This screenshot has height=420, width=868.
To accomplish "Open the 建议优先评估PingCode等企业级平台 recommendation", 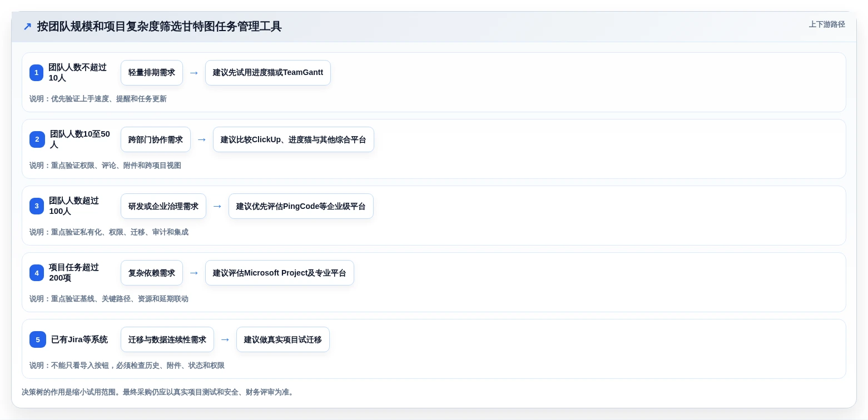I will coord(301,206).
